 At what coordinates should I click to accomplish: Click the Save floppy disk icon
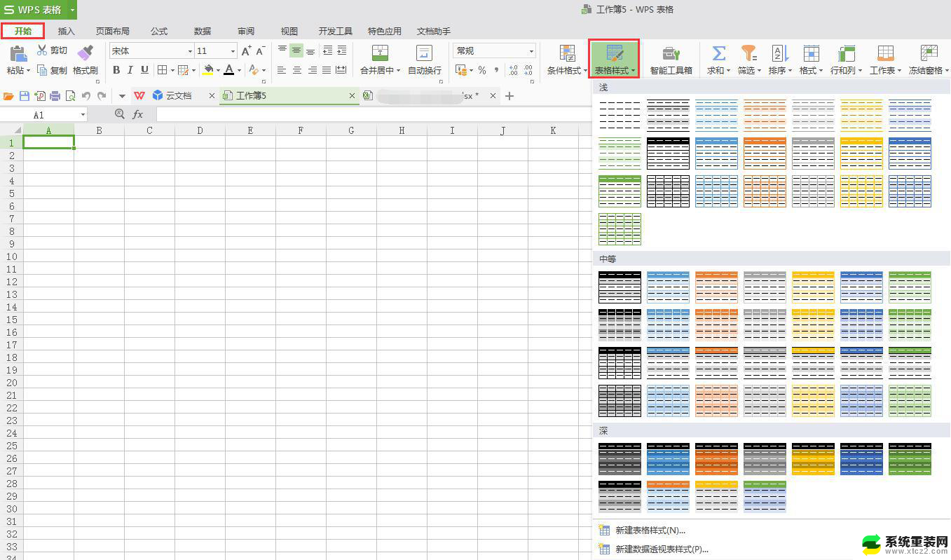point(25,96)
